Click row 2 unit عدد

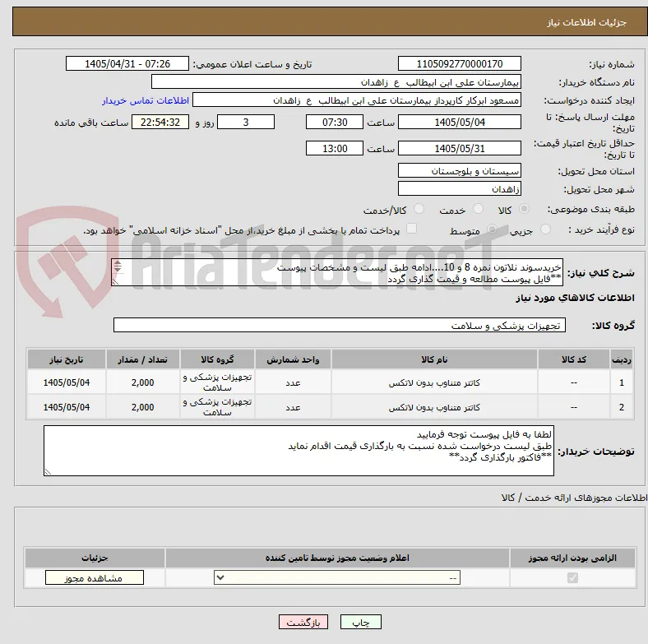[x=293, y=408]
